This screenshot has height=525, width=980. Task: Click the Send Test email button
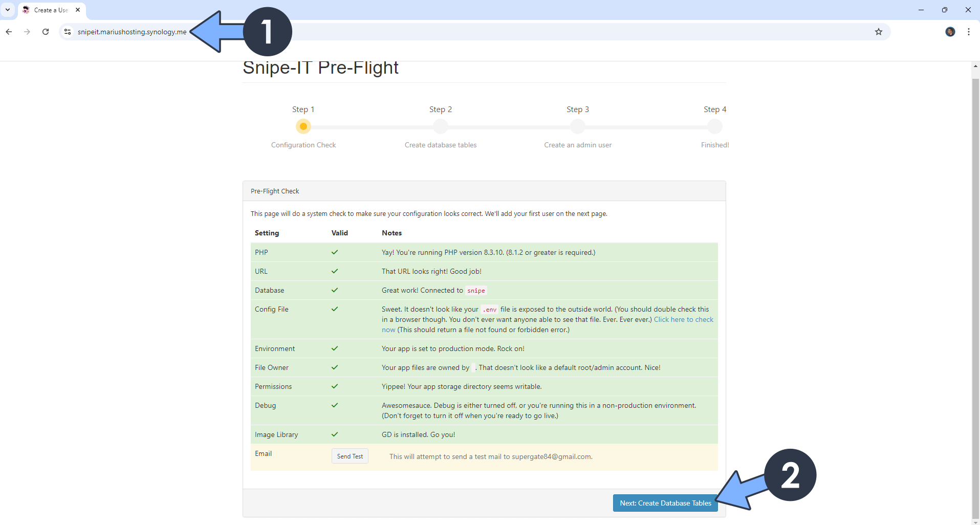click(x=350, y=456)
